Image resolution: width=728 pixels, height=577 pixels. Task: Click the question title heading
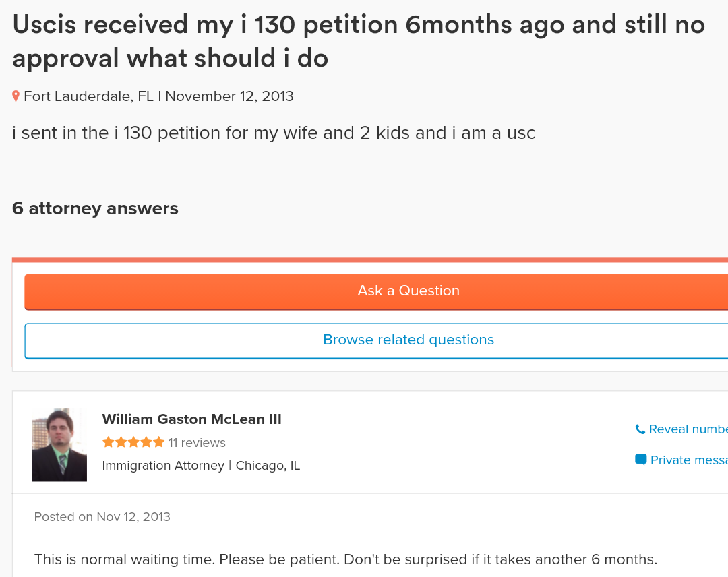pos(359,41)
